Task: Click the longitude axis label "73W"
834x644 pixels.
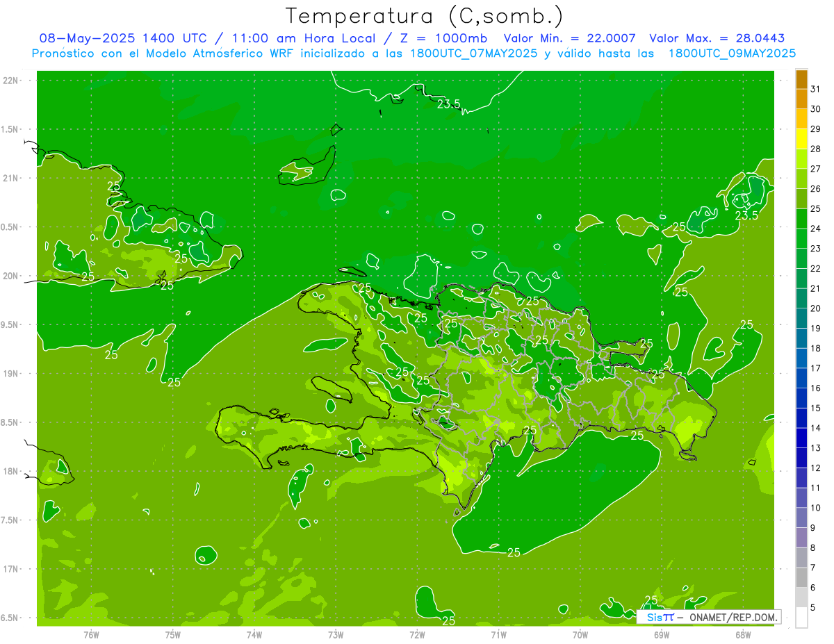Action: click(x=336, y=635)
